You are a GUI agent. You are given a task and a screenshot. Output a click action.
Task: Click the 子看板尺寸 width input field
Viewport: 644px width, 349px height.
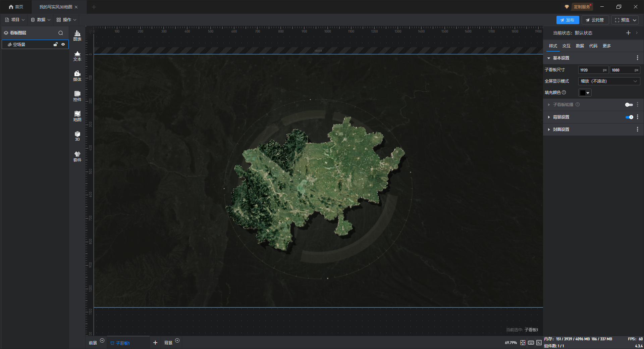(590, 70)
